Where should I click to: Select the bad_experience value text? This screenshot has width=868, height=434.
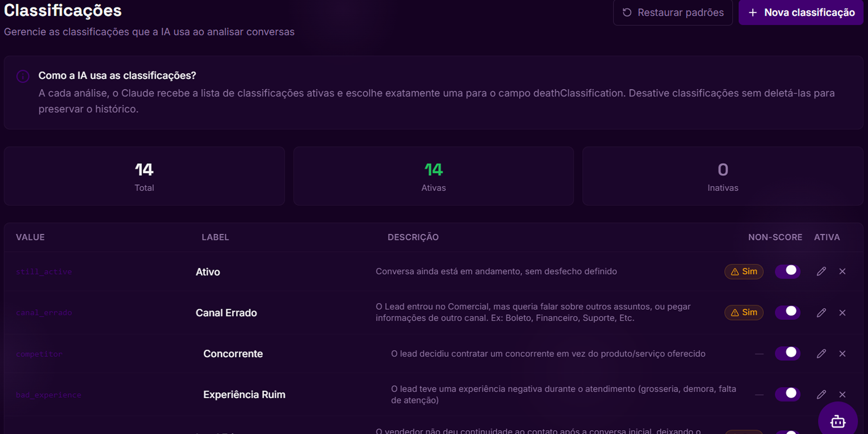pyautogui.click(x=48, y=395)
